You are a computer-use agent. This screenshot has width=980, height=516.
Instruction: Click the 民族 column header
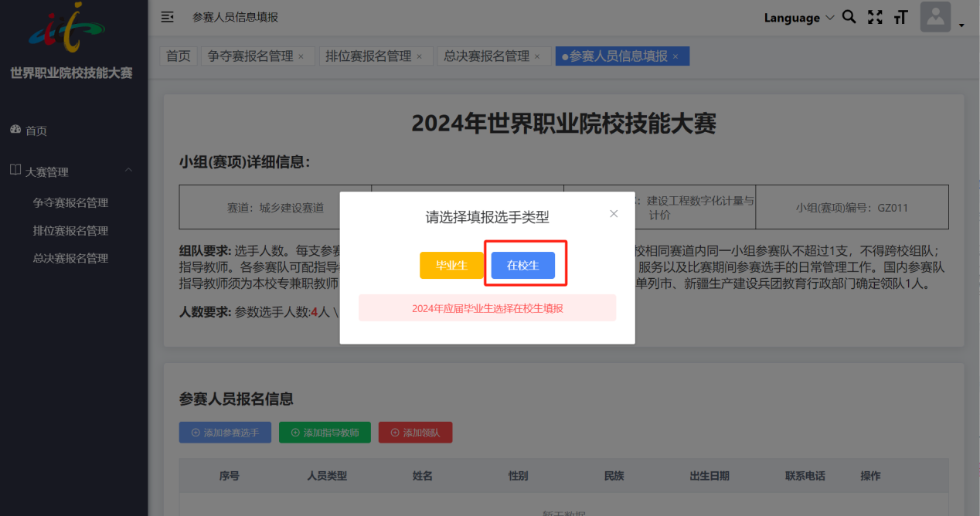(x=614, y=476)
